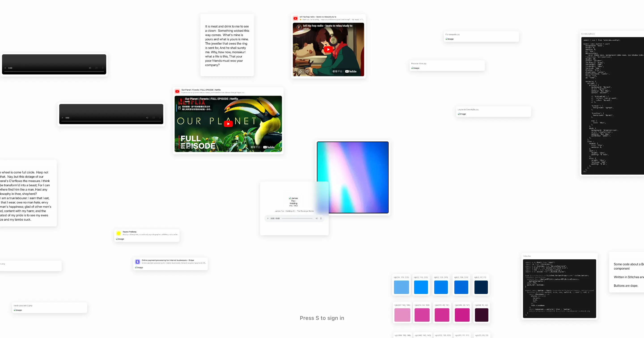The image size is (644, 338).
Task: Click James Fox album art placeholder
Action: pos(294,202)
